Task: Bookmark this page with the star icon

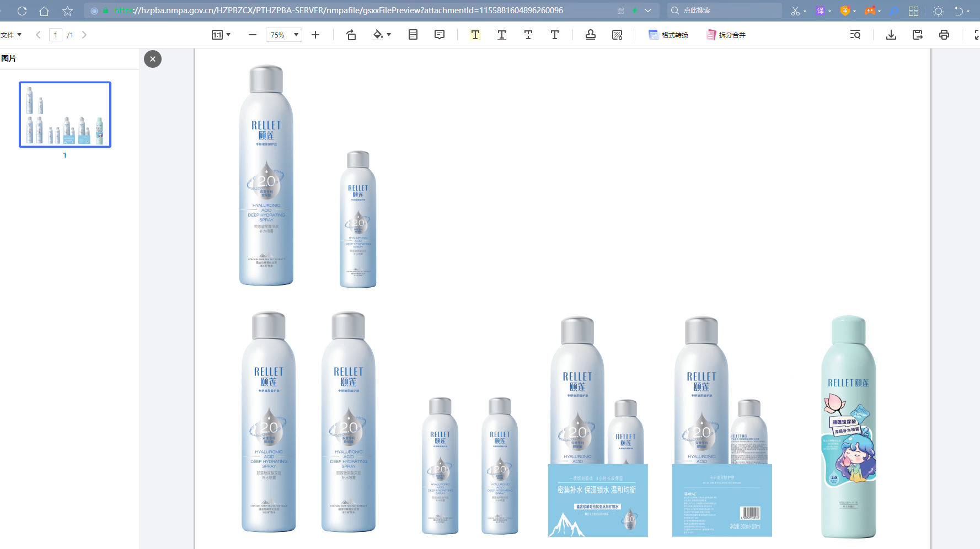Action: 67,10
